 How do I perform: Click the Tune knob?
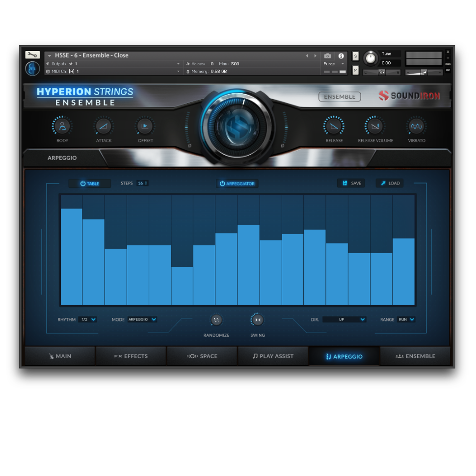tap(370, 58)
